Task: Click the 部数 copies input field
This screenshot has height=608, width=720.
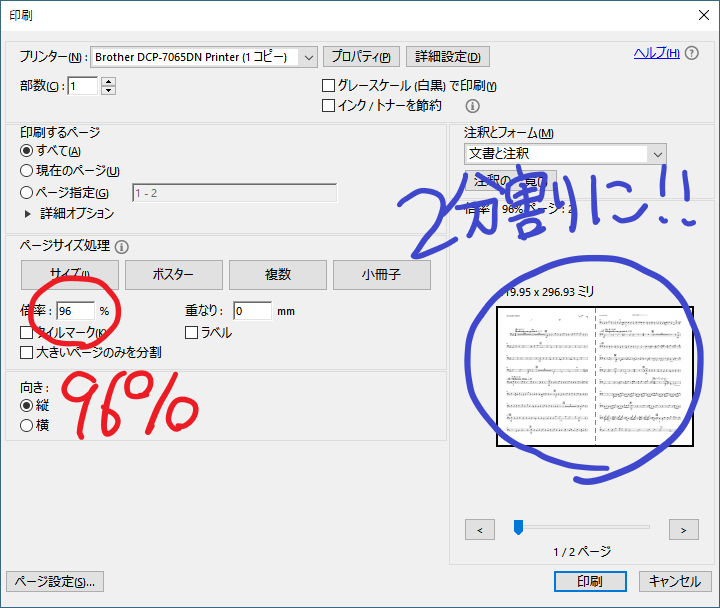Action: (x=83, y=86)
